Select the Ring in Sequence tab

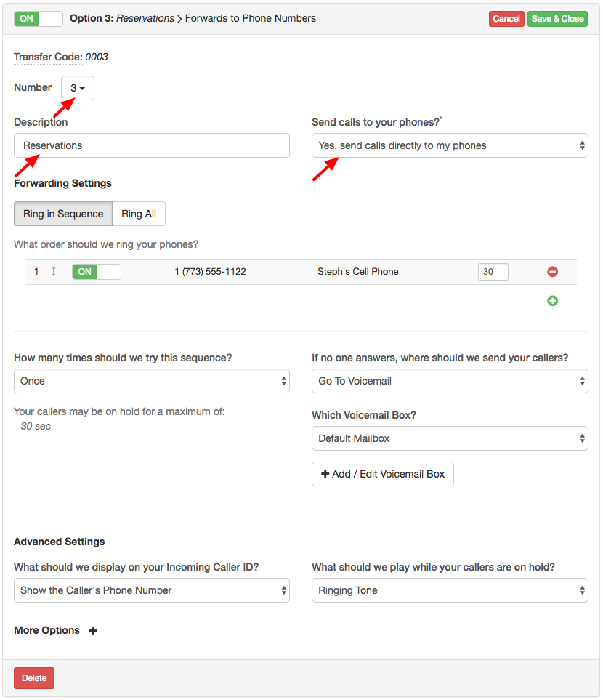[62, 213]
